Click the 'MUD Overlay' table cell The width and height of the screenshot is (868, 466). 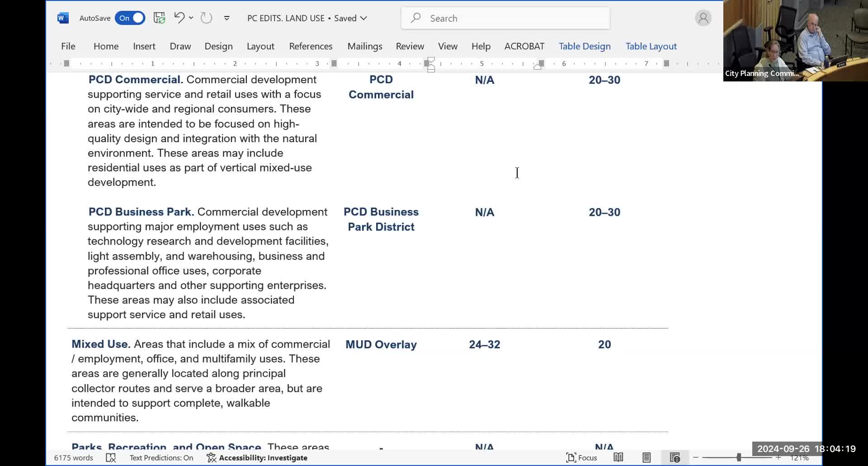381,345
